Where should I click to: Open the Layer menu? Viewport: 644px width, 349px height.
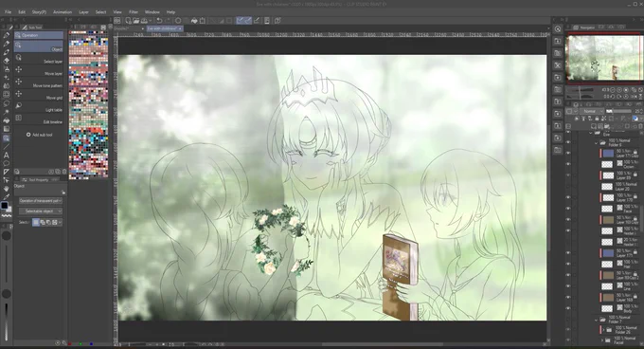pos(83,12)
